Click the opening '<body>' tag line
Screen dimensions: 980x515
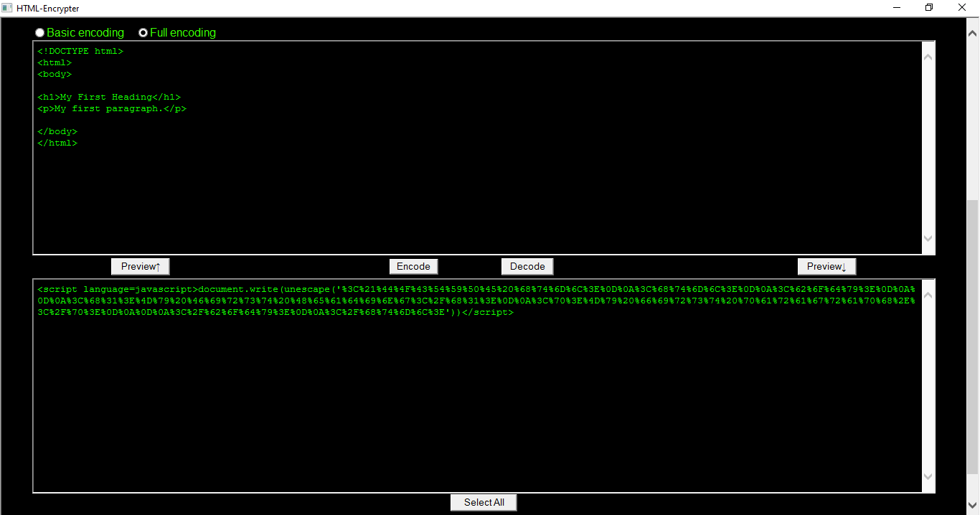(55, 75)
